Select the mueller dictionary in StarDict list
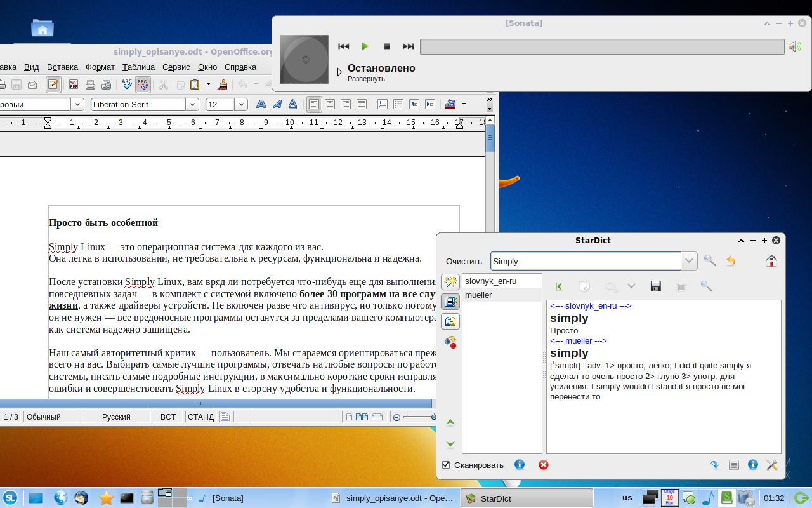The image size is (812, 508). (x=478, y=295)
